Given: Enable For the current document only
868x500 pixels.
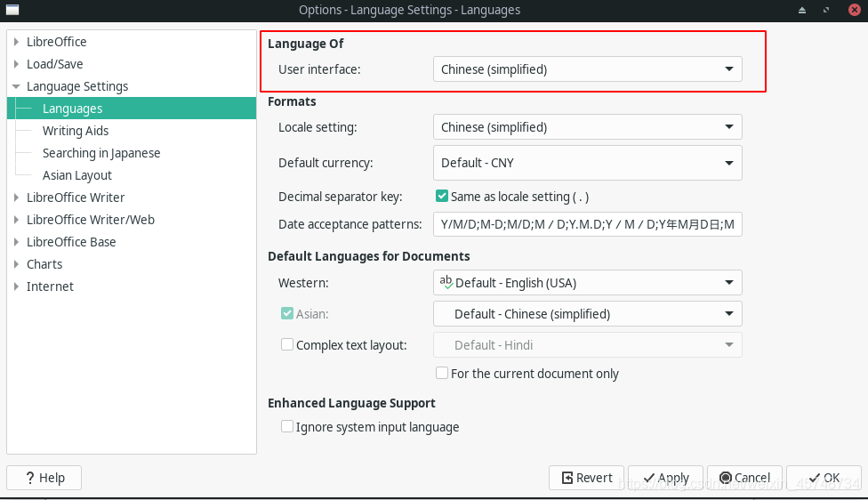Looking at the screenshot, I should pos(442,373).
